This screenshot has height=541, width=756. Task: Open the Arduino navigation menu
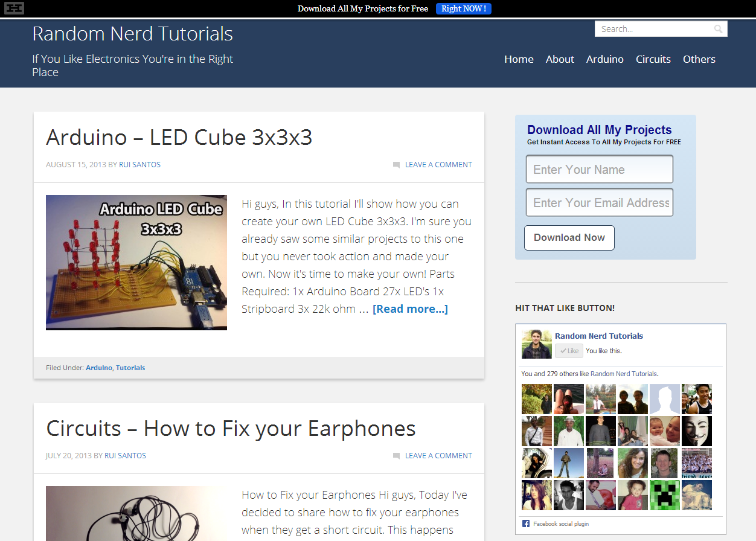coord(604,59)
